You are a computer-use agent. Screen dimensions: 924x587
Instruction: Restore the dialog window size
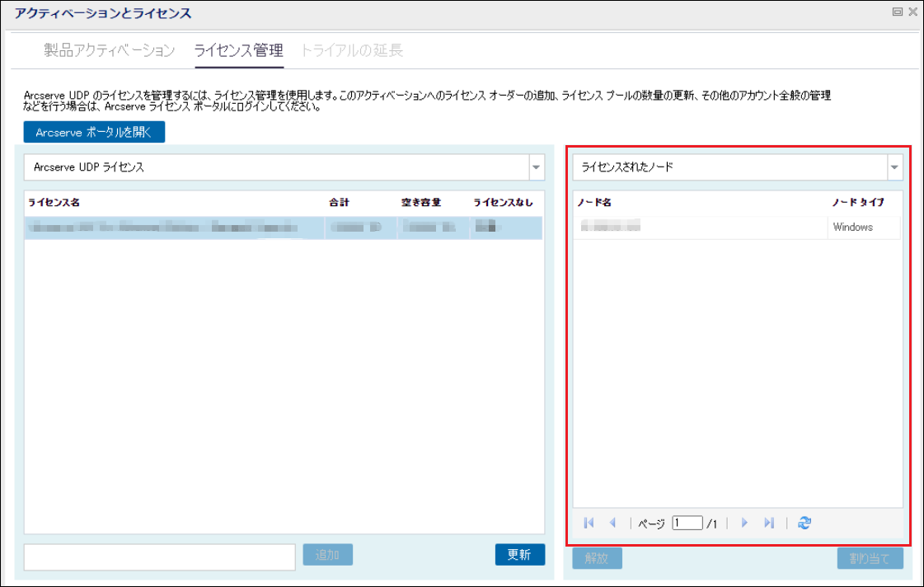[x=897, y=12]
